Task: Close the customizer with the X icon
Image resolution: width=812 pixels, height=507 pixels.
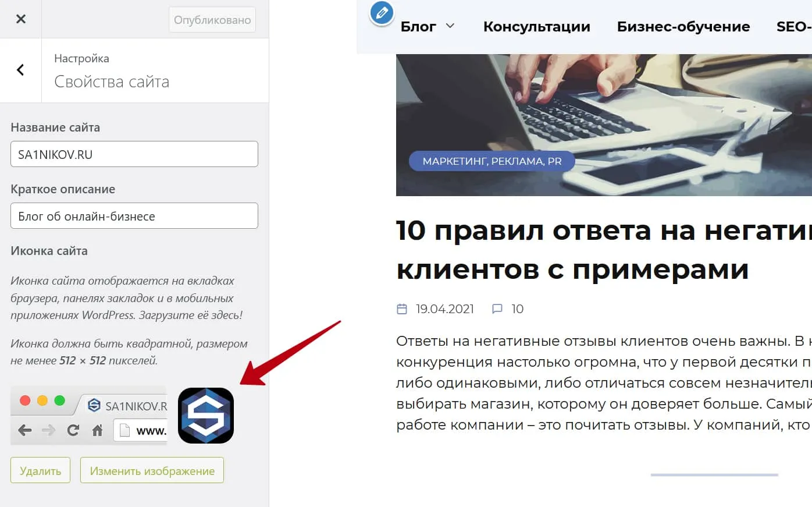Action: [x=21, y=19]
